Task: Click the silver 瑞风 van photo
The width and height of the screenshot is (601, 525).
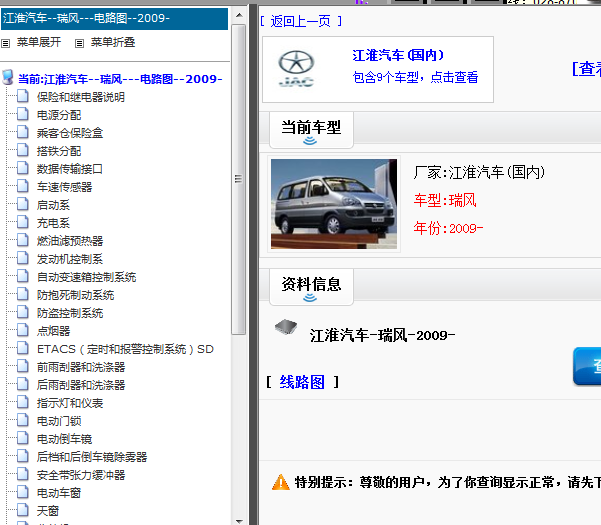Action: [334, 204]
